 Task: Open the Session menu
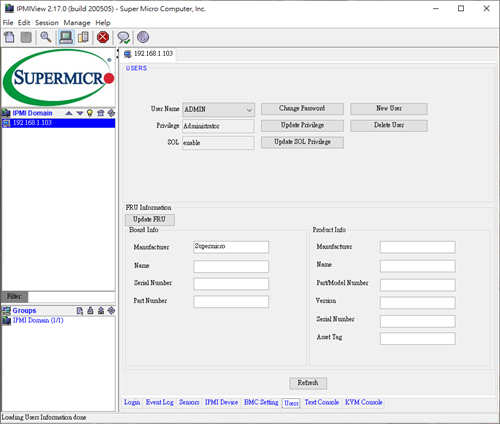(47, 23)
